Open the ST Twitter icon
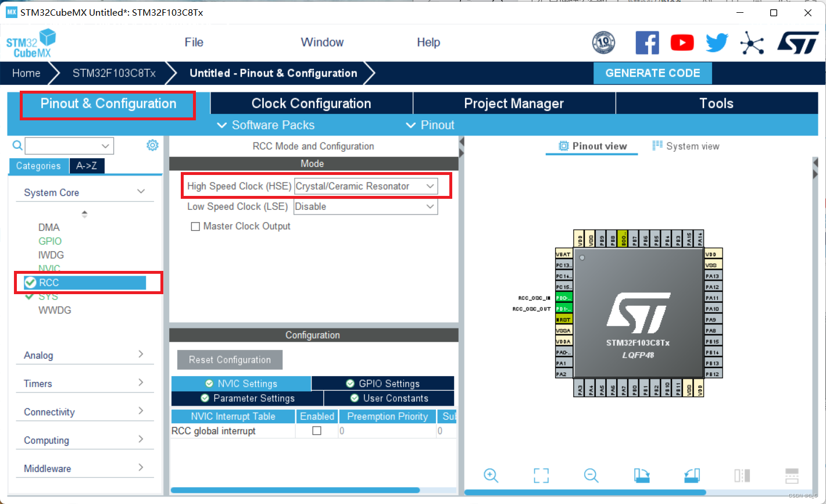 (x=717, y=42)
